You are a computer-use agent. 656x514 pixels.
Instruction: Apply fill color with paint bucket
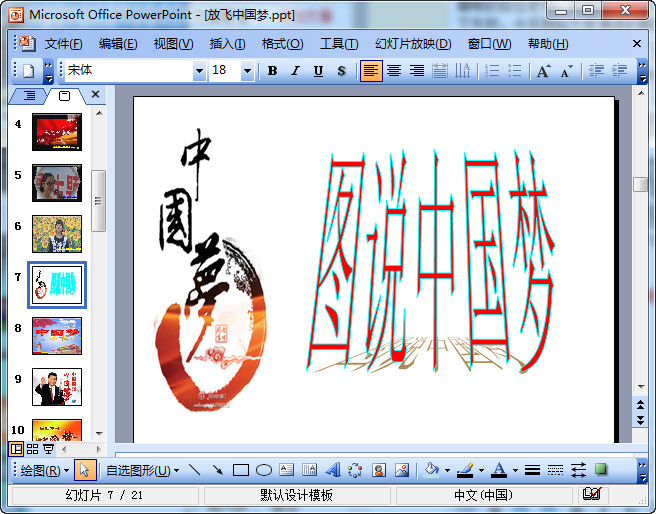click(x=432, y=471)
